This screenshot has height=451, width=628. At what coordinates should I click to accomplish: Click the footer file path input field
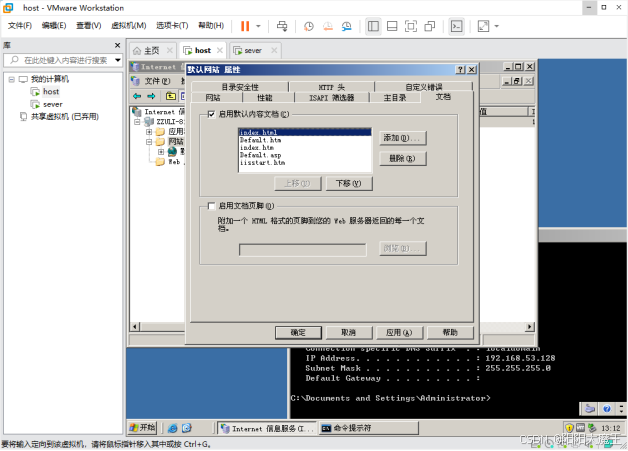pyautogui.click(x=302, y=250)
